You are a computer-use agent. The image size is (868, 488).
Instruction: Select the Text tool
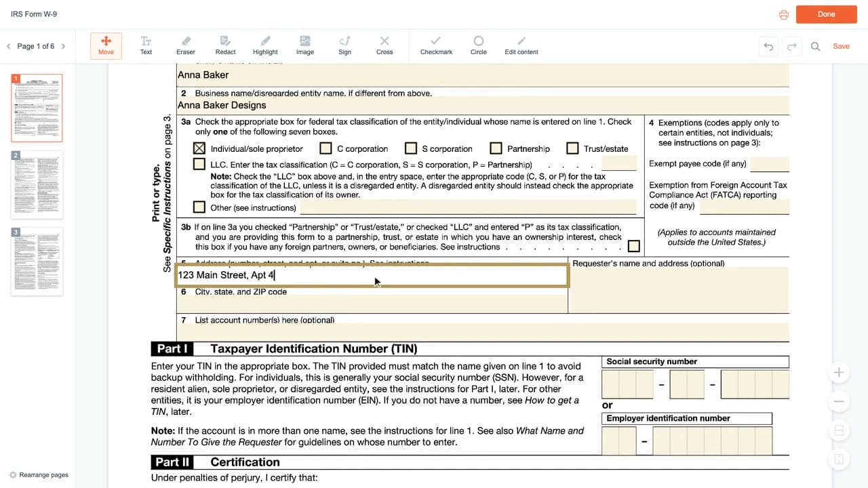click(x=146, y=45)
